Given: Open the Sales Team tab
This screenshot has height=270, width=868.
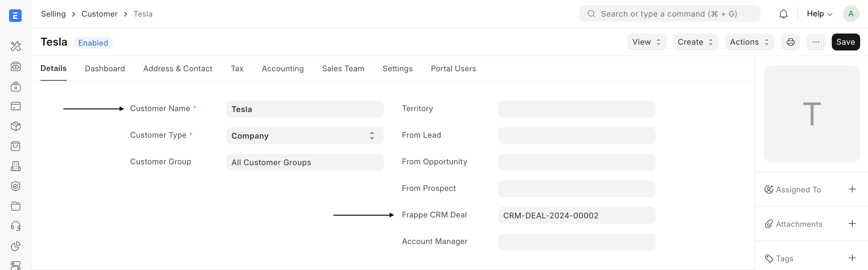Looking at the screenshot, I should point(343,69).
